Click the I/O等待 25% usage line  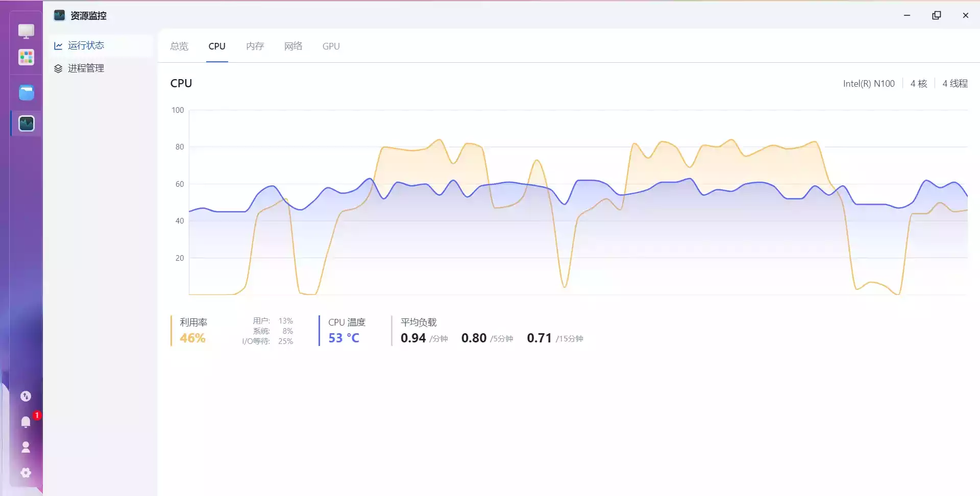click(x=267, y=341)
